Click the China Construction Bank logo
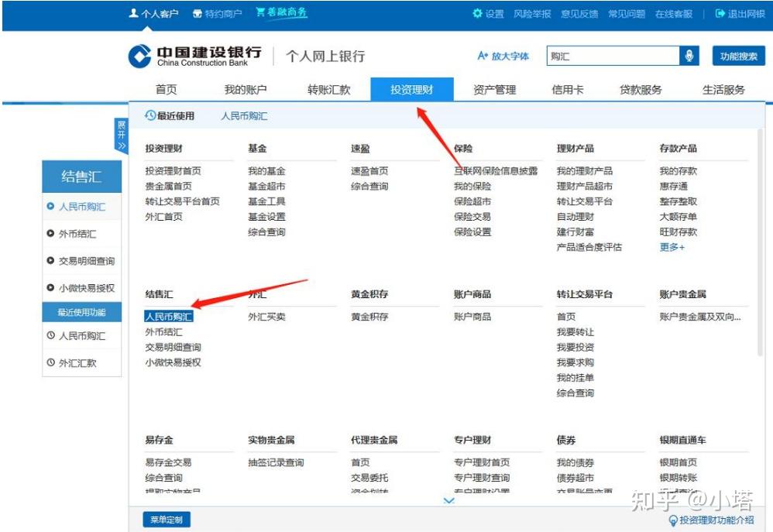773x532 pixels. (x=194, y=56)
